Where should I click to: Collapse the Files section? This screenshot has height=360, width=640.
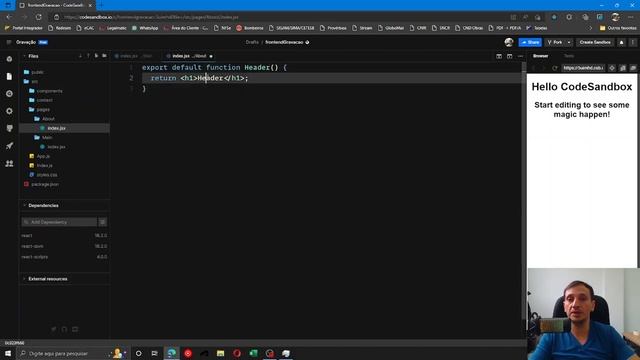click(33, 56)
